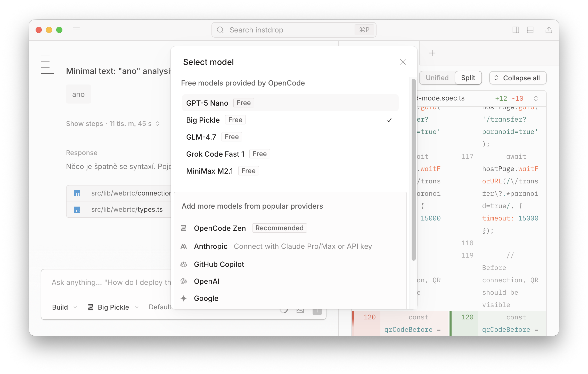Toggle the side panel layout icon

tap(516, 30)
